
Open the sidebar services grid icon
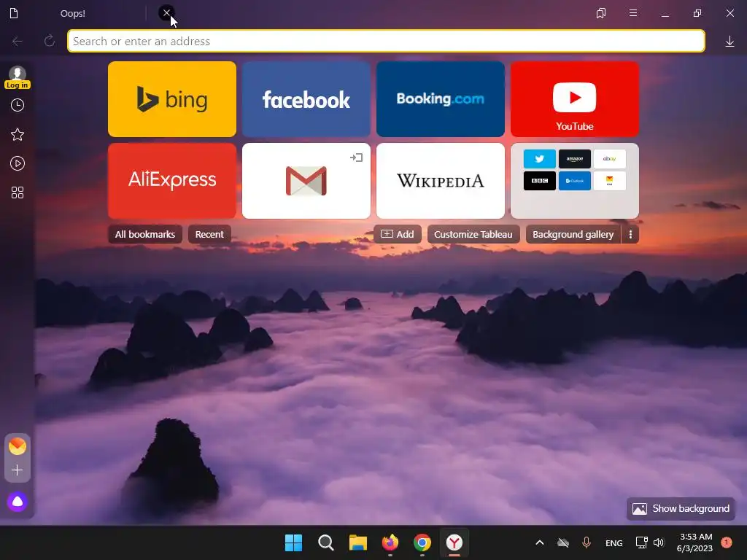coord(18,192)
